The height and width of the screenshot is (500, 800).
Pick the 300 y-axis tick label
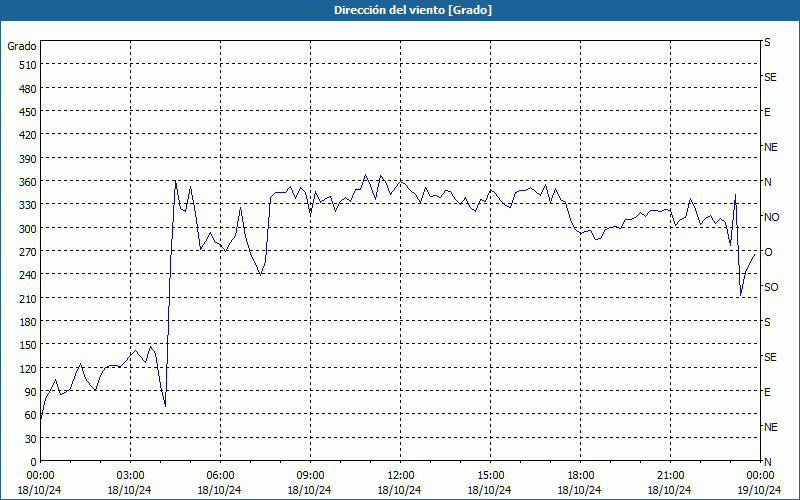pyautogui.click(x=28, y=229)
